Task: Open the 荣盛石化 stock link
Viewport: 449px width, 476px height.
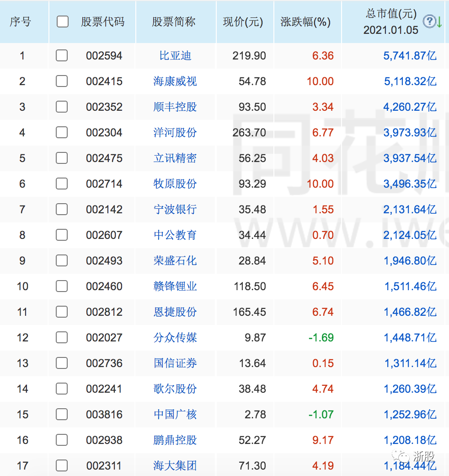Action: click(x=175, y=260)
